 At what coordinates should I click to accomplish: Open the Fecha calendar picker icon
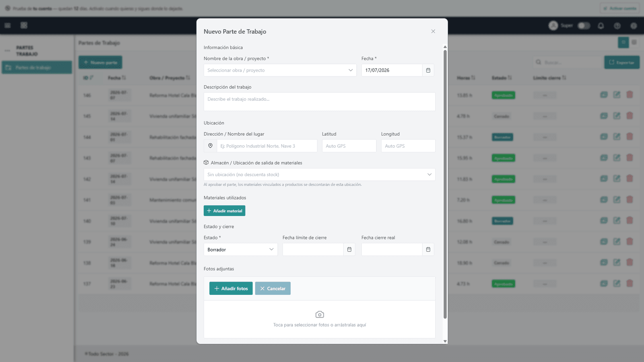point(428,70)
